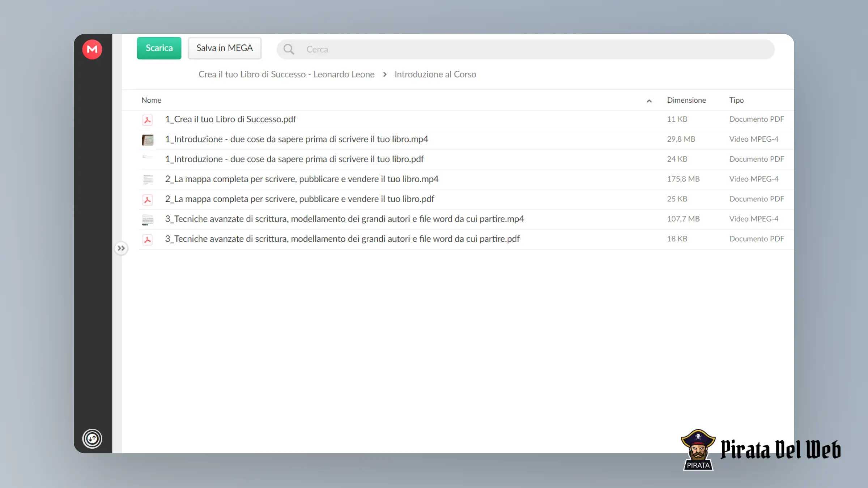Click thumbnail of 1_Introduzione mp4 video
The width and height of the screenshot is (868, 488).
(148, 140)
